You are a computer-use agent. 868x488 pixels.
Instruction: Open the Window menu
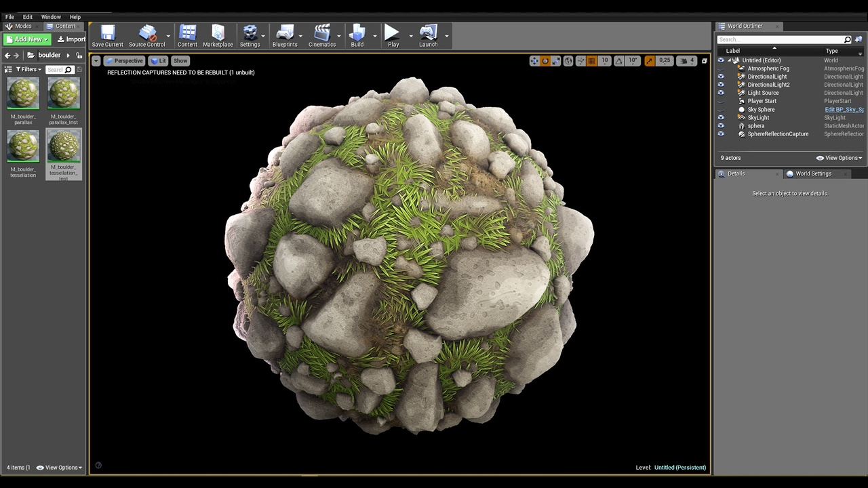(x=51, y=16)
